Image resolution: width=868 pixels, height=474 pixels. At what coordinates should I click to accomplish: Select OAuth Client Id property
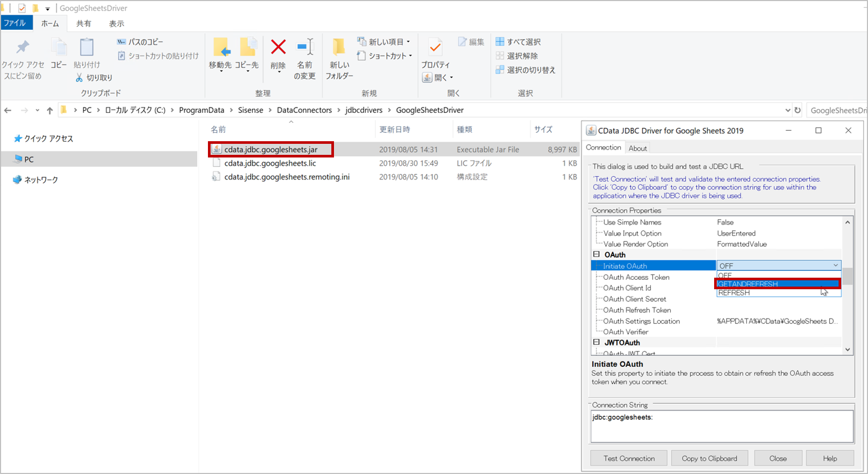click(627, 288)
